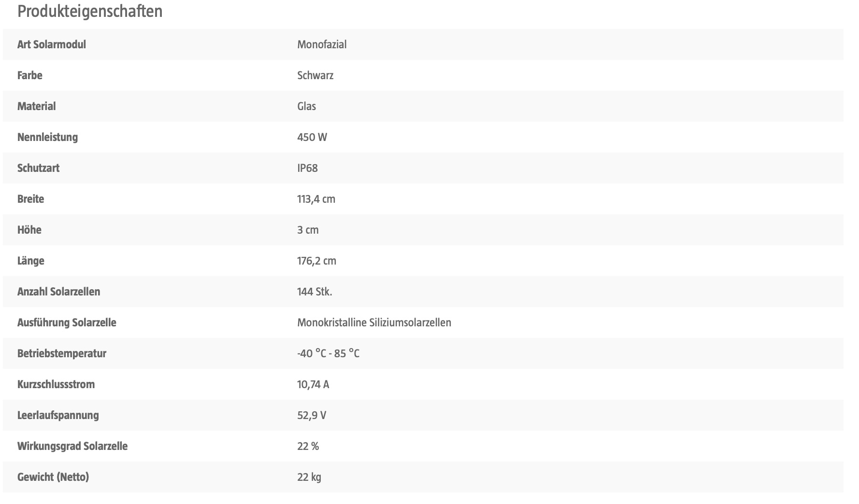Screen dimensions: 859x504
Task: Select the 176,2 cm Länge value
Action: coord(316,261)
